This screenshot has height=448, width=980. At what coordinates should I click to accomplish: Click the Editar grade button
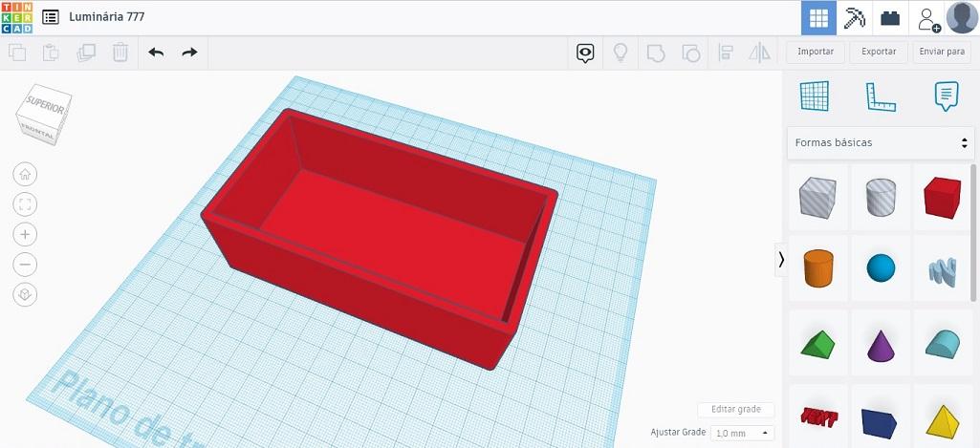[736, 409]
